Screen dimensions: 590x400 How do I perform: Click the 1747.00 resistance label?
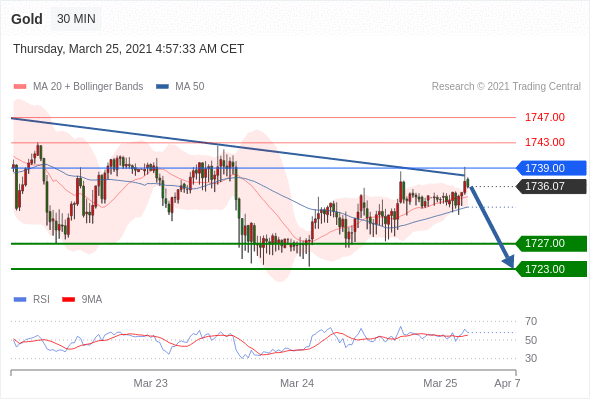click(545, 117)
